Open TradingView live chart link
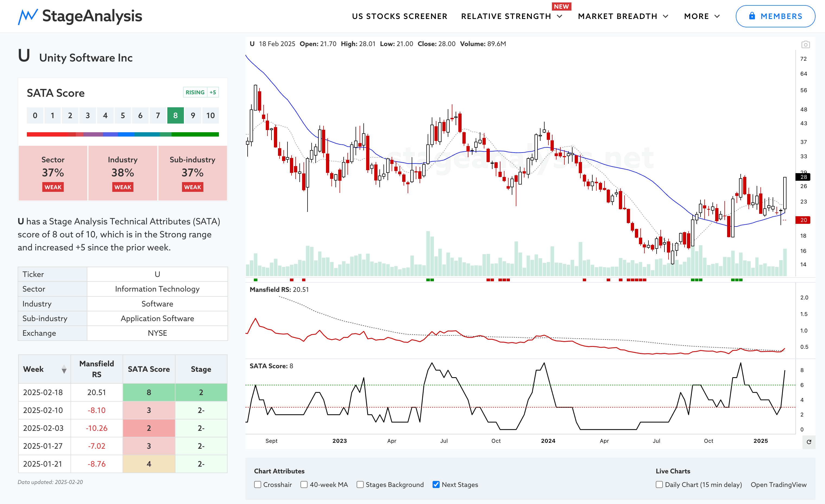 point(778,484)
